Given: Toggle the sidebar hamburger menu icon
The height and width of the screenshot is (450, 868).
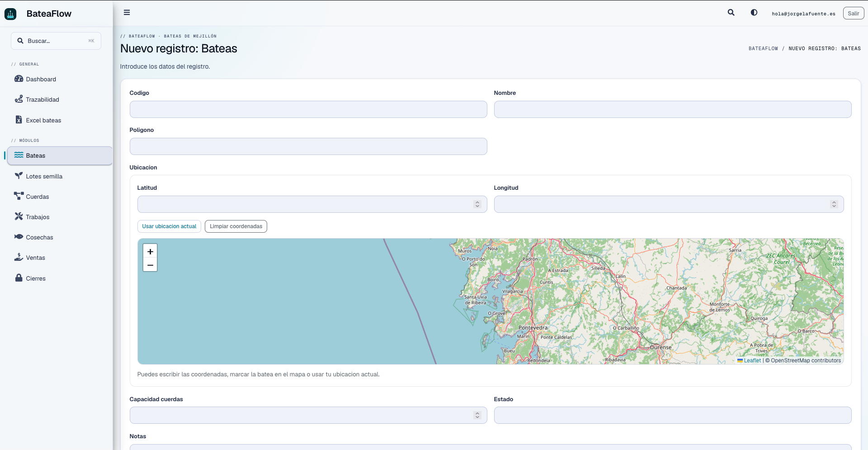Looking at the screenshot, I should click(x=127, y=13).
